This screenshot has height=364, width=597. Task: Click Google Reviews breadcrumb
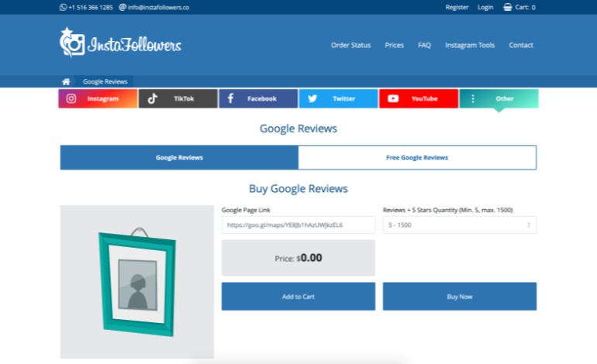click(x=105, y=81)
